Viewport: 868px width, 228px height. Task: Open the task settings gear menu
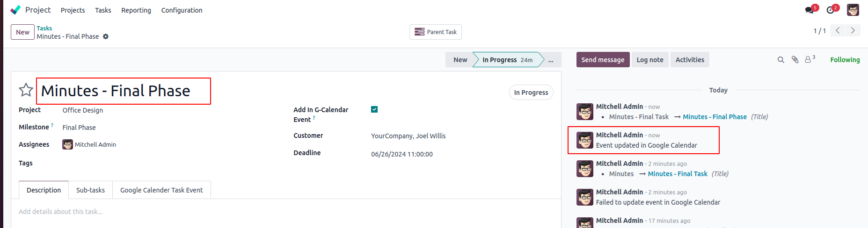(x=106, y=36)
